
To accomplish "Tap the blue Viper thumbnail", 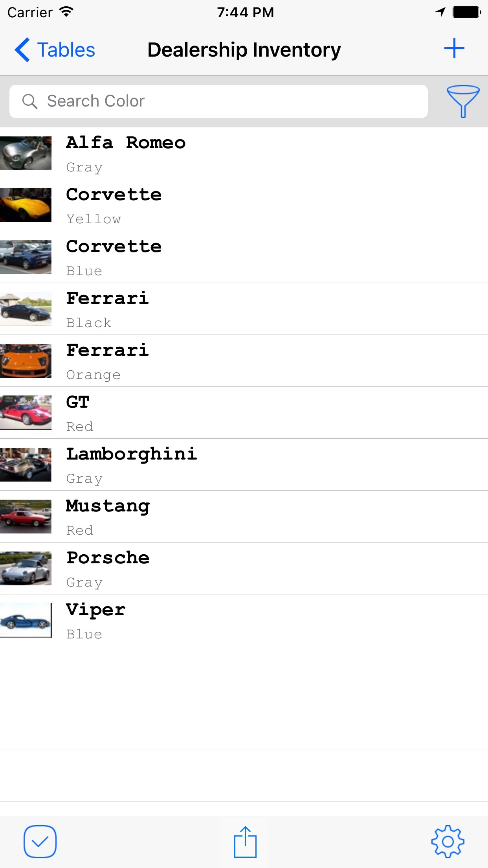I will 26,620.
